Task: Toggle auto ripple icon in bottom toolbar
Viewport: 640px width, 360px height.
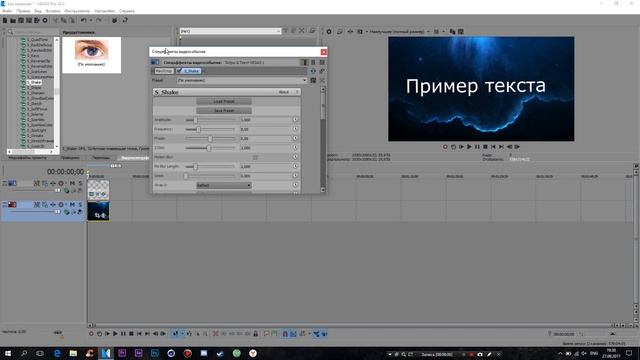Action: coord(303,334)
